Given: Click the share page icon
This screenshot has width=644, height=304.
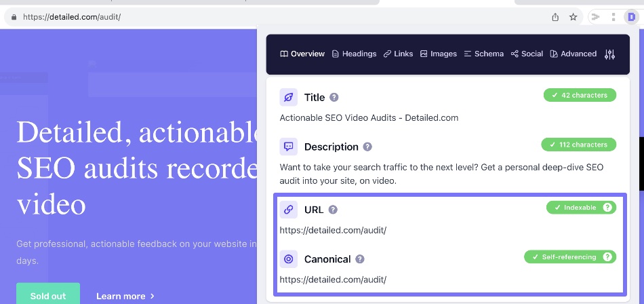Looking at the screenshot, I should [x=555, y=17].
